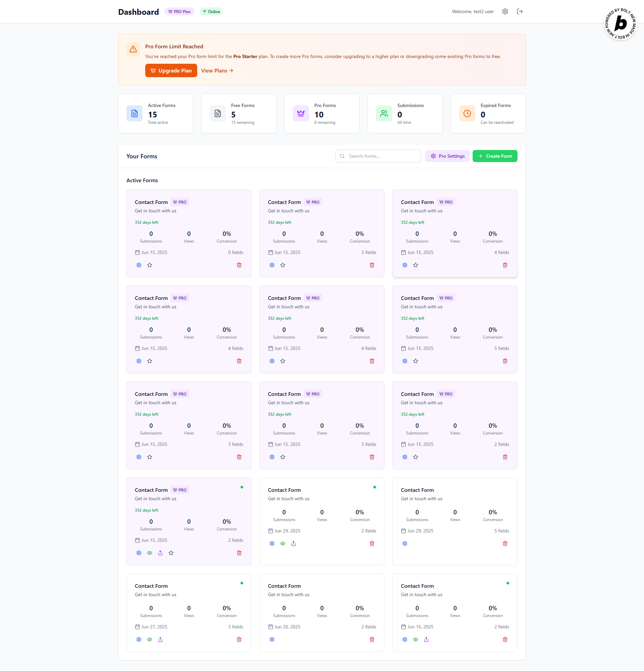644x671 pixels.
Task: Open settings for the Jun 27, 2025 form
Action: (139, 639)
